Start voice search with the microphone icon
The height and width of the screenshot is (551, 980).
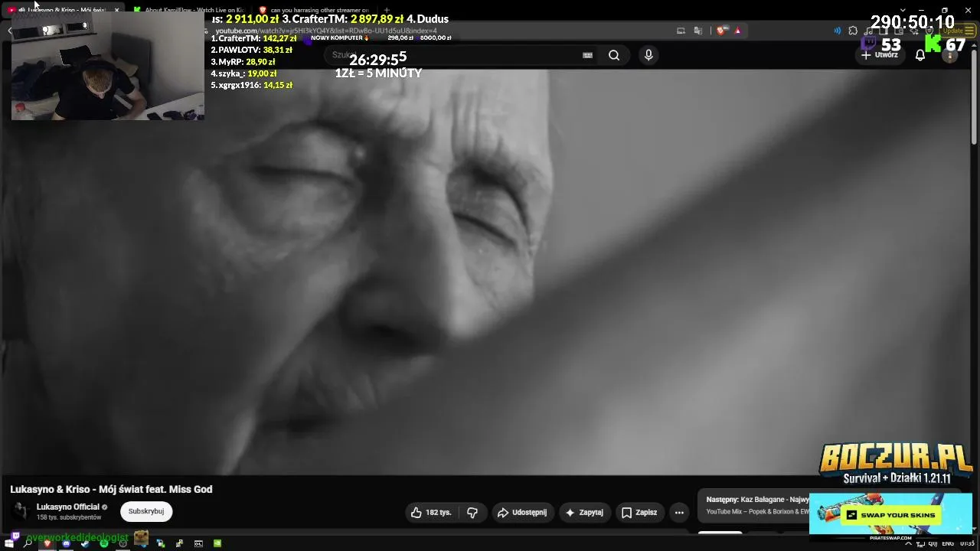pos(648,55)
